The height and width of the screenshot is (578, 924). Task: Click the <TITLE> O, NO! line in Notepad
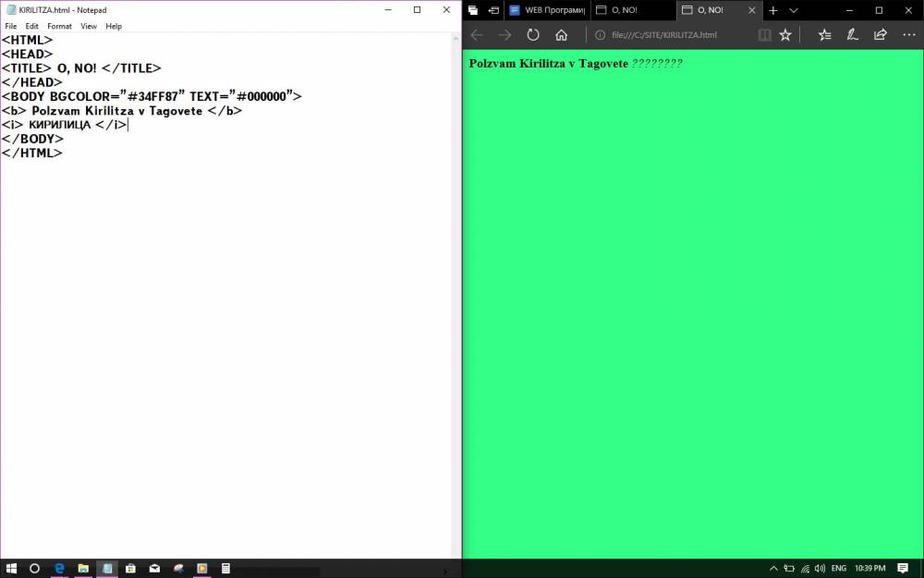tap(81, 68)
